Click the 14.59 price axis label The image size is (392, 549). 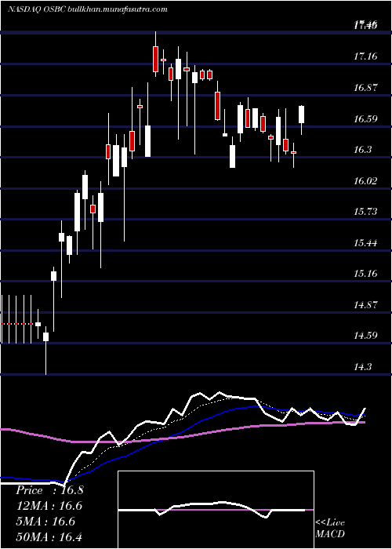(365, 336)
